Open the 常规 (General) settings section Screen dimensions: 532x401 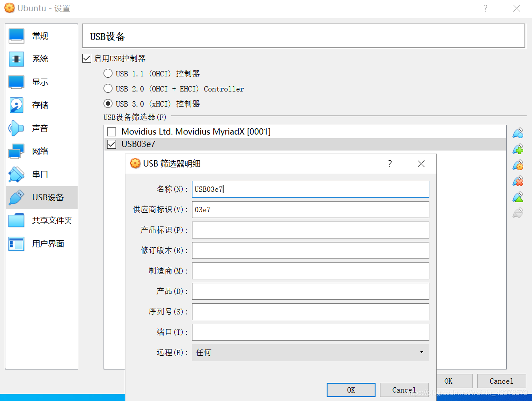point(41,36)
